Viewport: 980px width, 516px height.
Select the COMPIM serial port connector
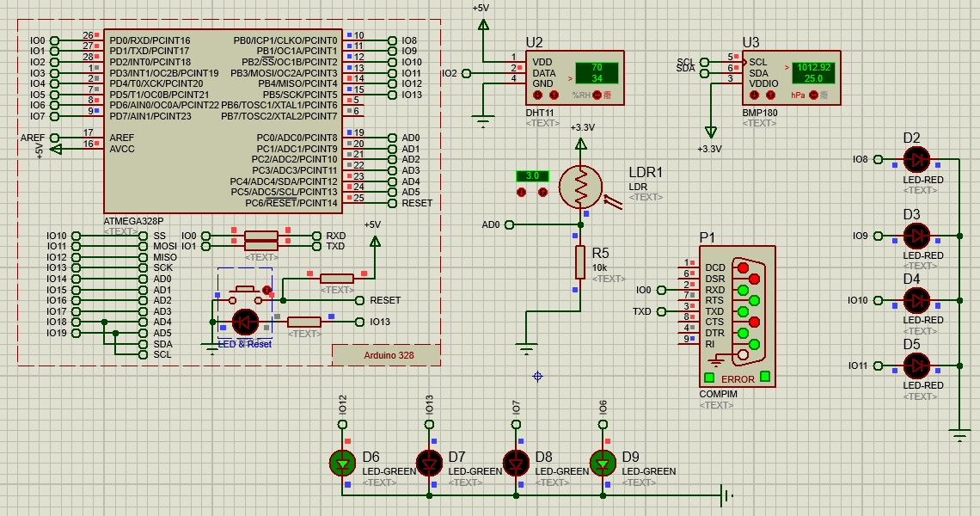[x=738, y=316]
